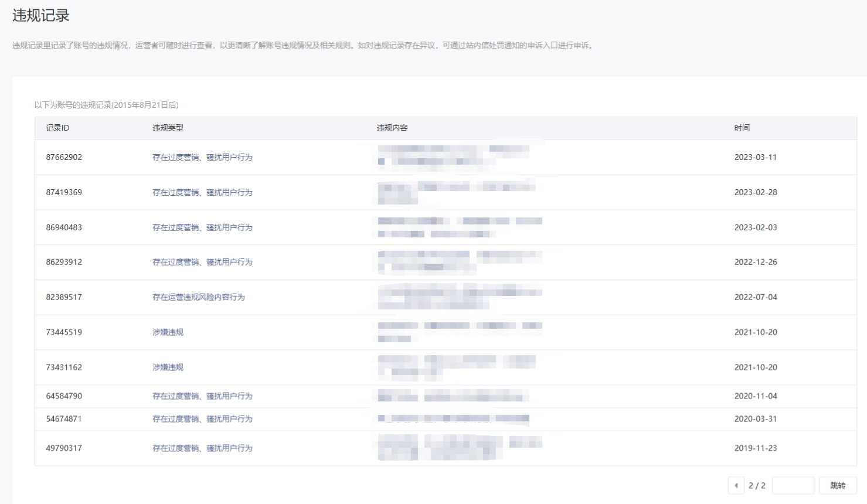The image size is (867, 504).
Task: Go to the previous page using the arrow
Action: coord(736,485)
